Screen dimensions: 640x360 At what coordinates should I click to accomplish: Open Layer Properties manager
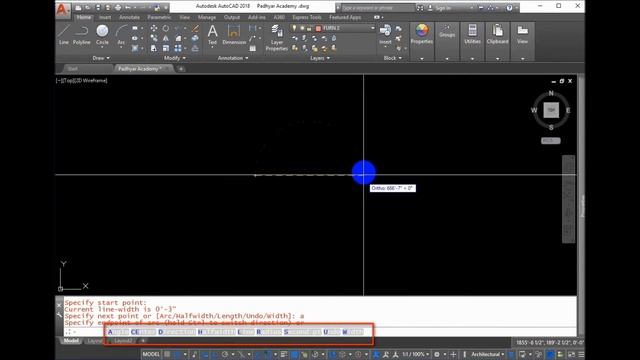[x=277, y=38]
